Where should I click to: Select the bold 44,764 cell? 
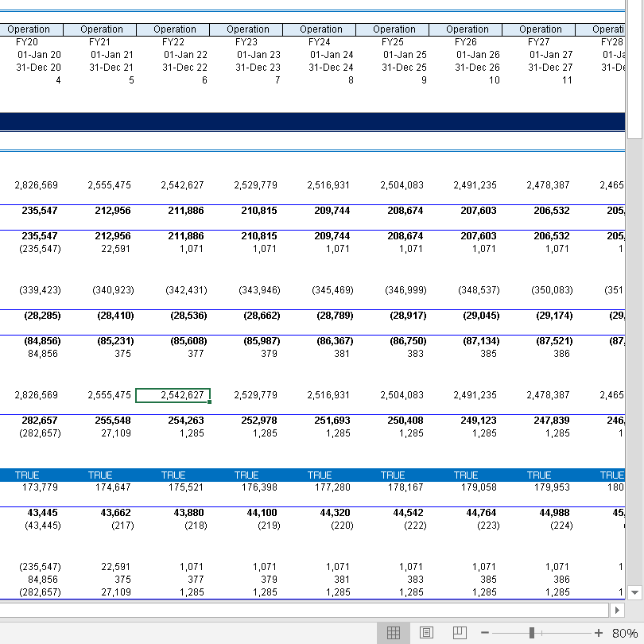481,513
